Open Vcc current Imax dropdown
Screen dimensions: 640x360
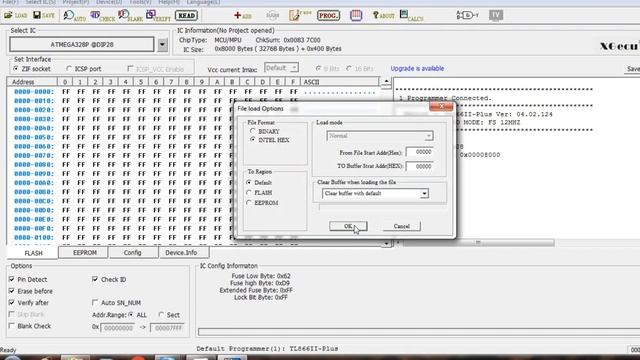(294, 68)
